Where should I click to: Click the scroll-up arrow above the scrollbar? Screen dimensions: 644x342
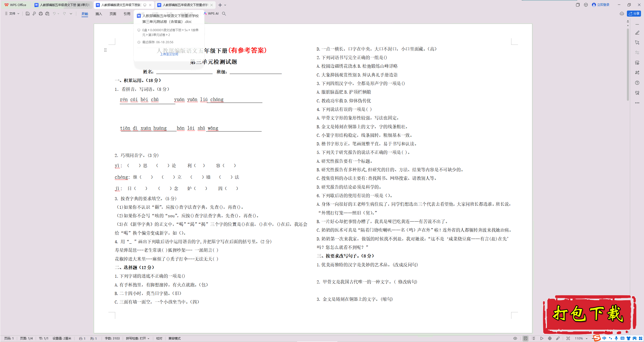628,25
